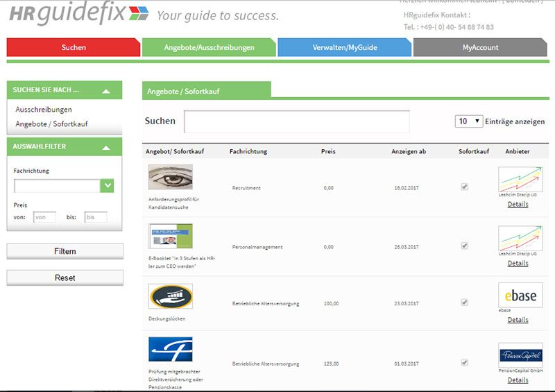Toggle Sofortkauf checkbox for Deckungslücken offer

[464, 302]
